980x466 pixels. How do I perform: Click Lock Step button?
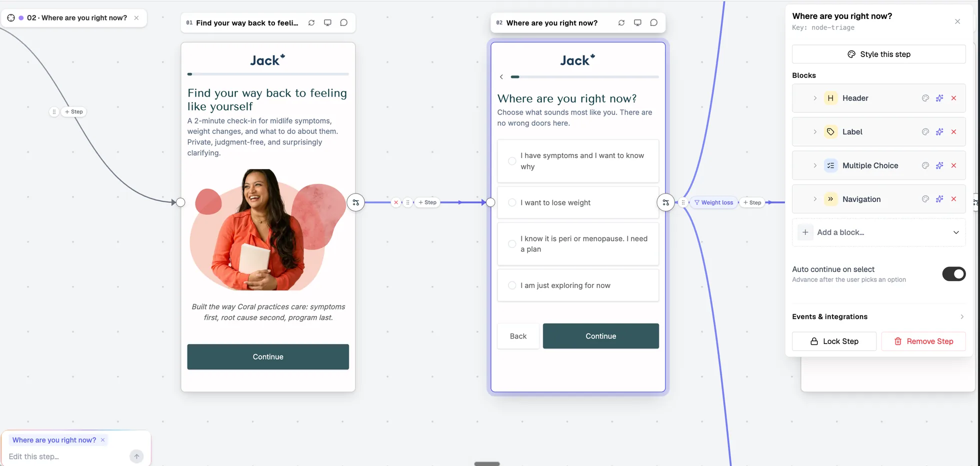(834, 341)
